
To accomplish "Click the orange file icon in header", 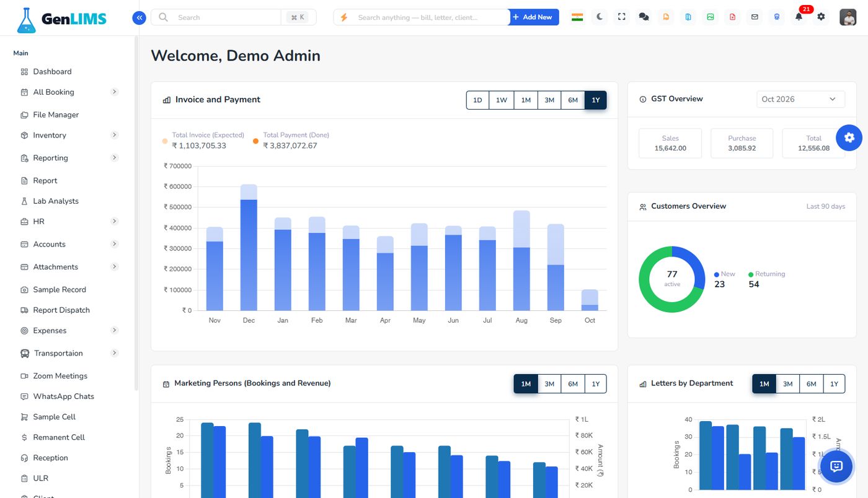I will (666, 17).
